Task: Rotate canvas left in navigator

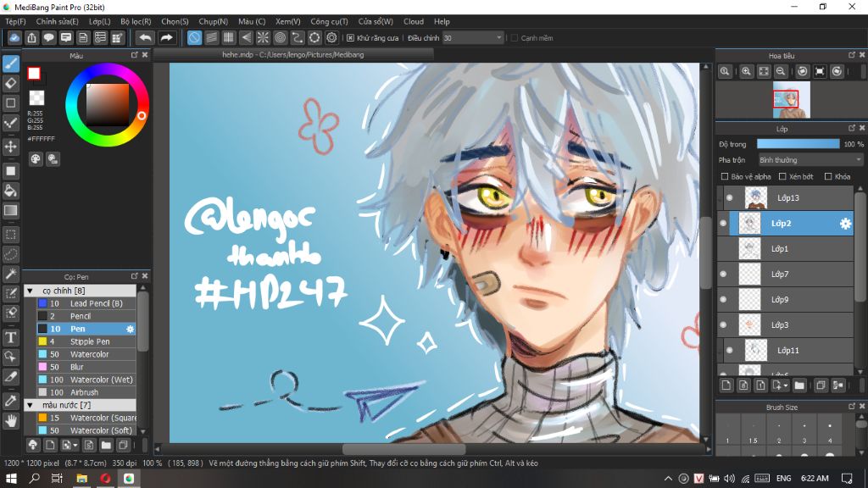Action: coord(802,71)
